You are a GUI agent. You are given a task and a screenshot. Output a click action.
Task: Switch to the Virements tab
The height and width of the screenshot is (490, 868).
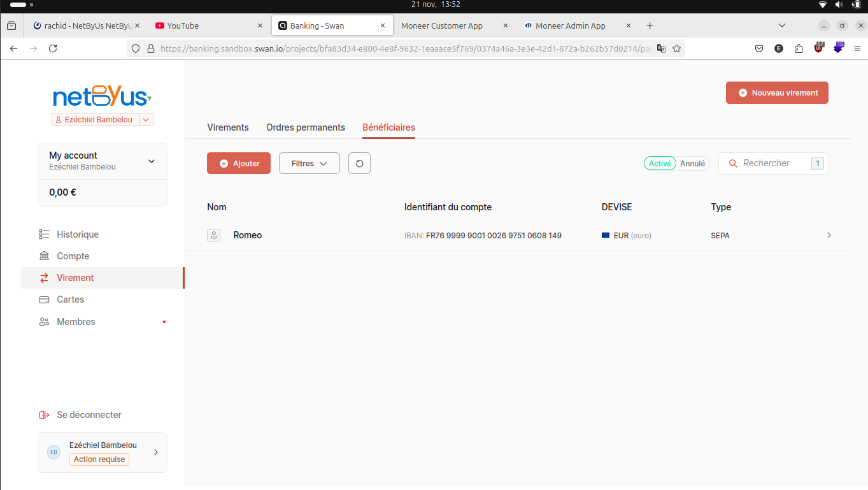click(x=228, y=127)
